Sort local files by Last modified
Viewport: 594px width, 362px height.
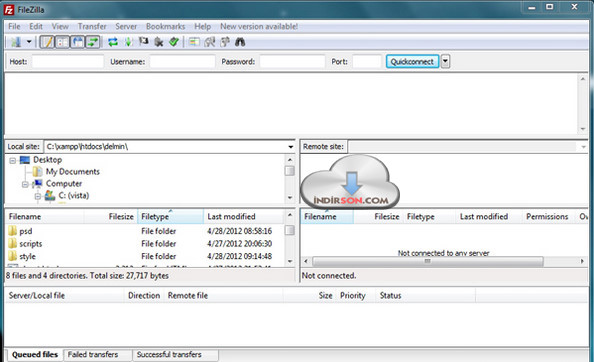[244, 217]
